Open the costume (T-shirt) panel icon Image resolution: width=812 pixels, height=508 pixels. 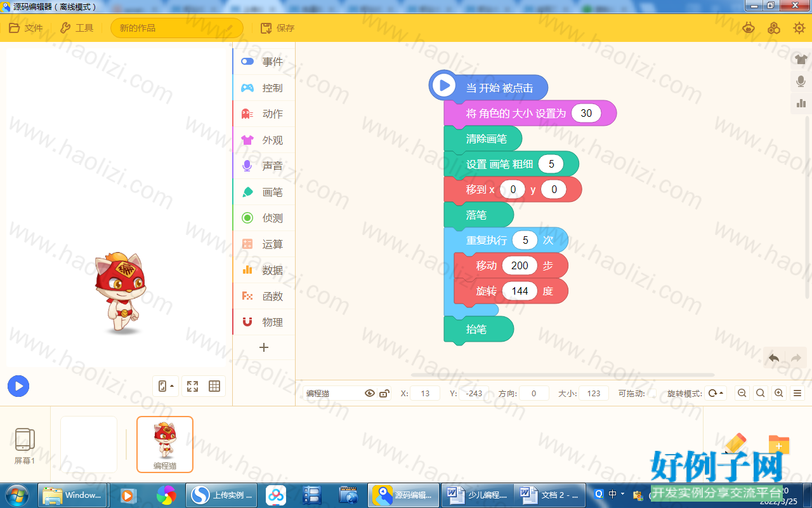coord(801,60)
